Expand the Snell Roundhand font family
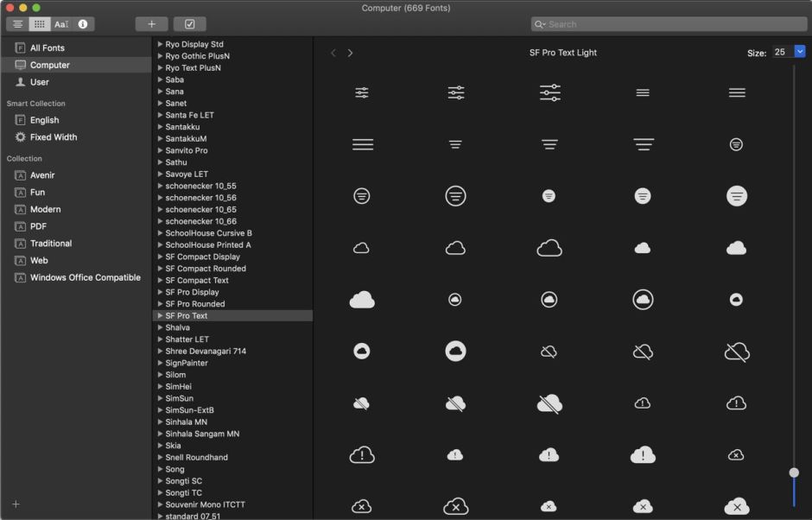 point(161,458)
